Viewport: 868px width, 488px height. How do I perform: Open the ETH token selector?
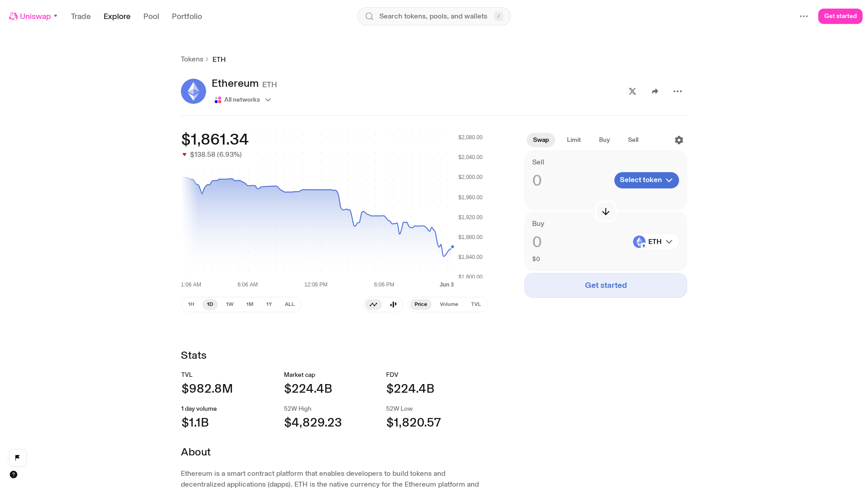point(655,242)
